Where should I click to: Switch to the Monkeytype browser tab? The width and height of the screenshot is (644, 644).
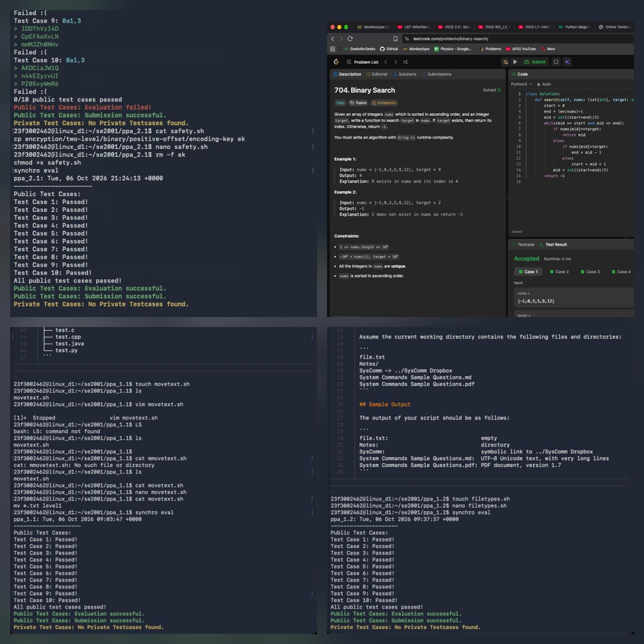(373, 27)
